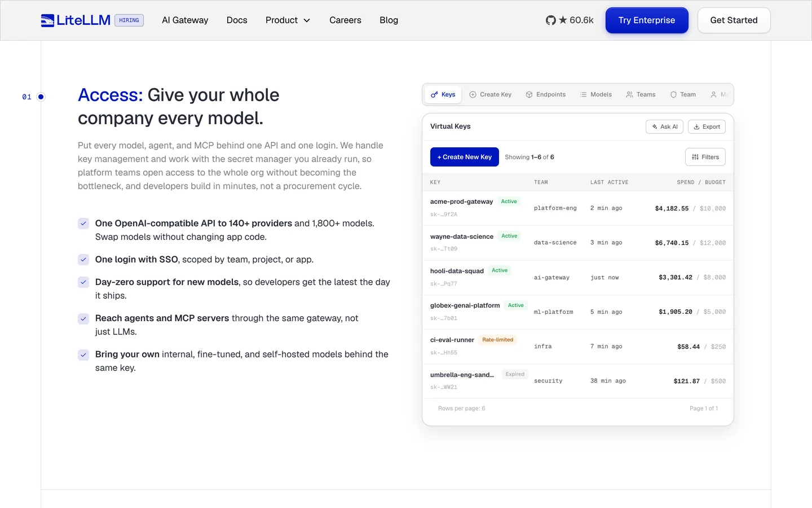Viewport: 812px width, 508px height.
Task: Click the SPEND / BUDGET column header
Action: pyautogui.click(x=701, y=182)
